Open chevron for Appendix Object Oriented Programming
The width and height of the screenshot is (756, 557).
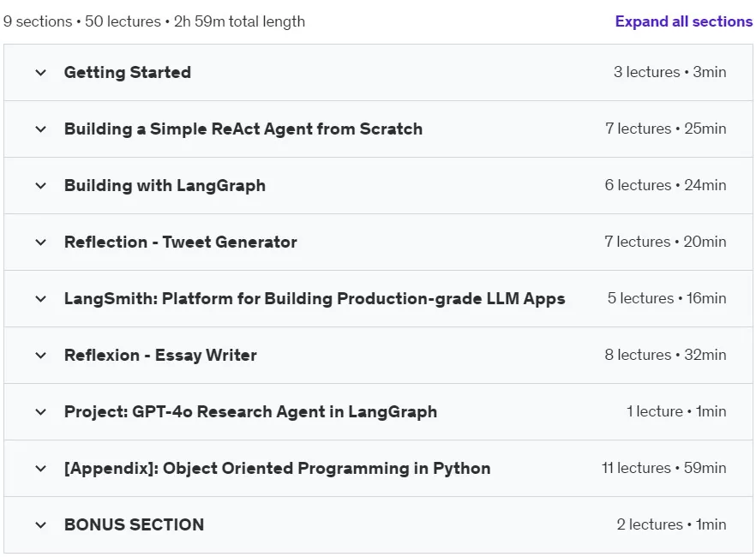tap(41, 469)
